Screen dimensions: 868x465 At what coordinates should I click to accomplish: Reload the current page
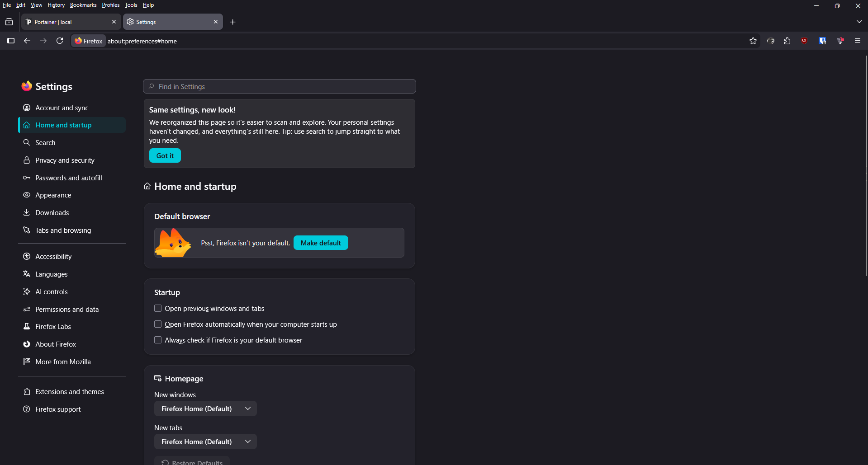tap(60, 41)
